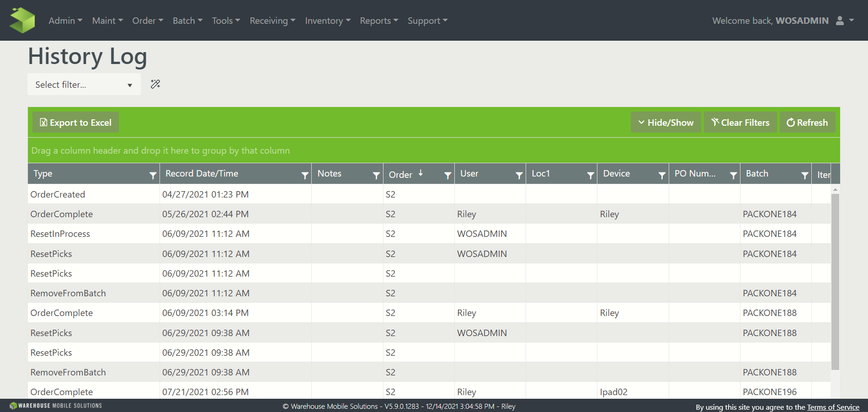Click the Export to Excel button
Image resolution: width=868 pixels, height=412 pixels.
click(76, 123)
